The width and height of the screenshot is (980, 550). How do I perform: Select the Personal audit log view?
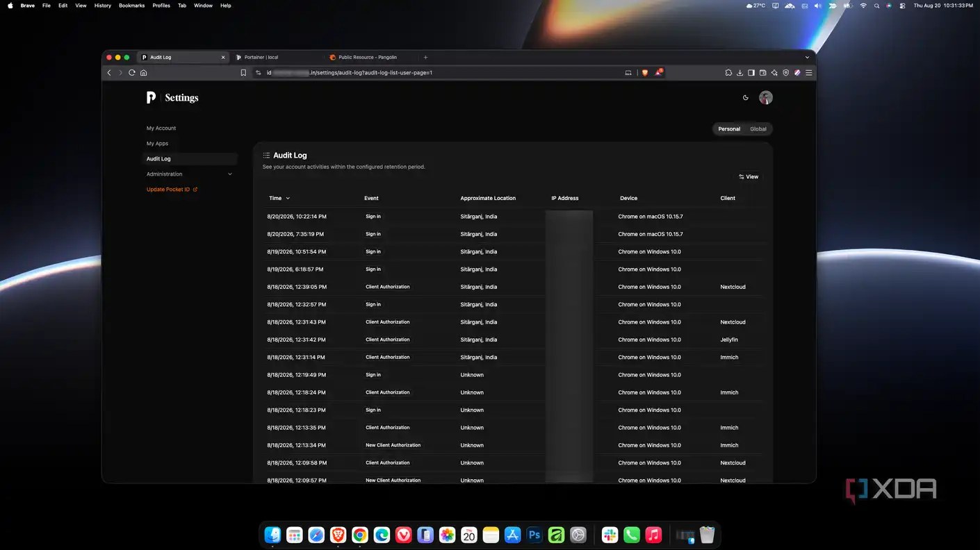[729, 128]
